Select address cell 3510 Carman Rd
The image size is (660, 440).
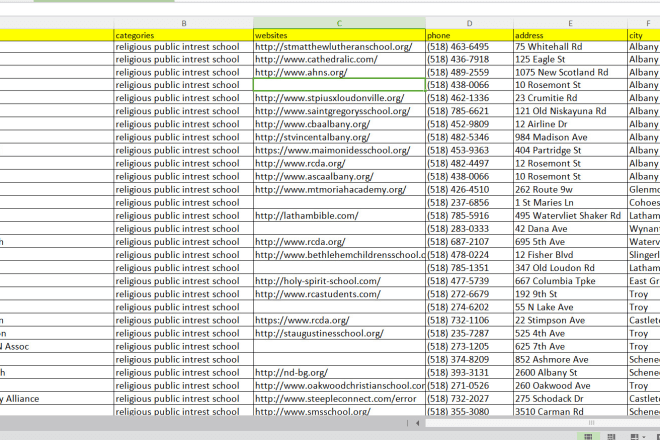click(x=570, y=411)
